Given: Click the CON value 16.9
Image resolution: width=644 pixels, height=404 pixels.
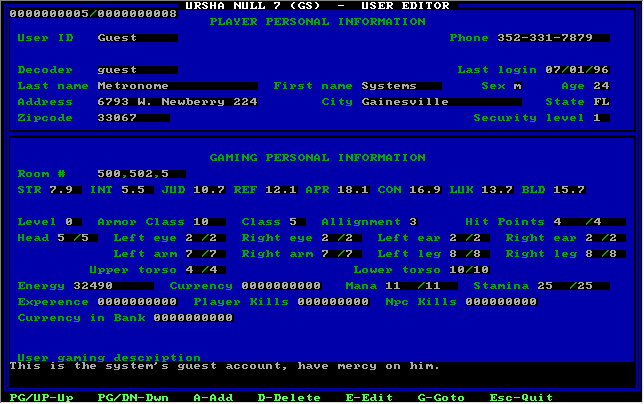Looking at the screenshot, I should point(426,190).
